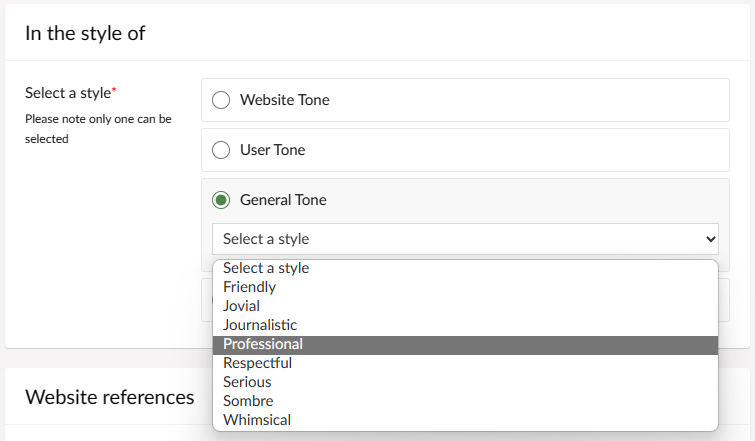Click the User Tone label text

pyautogui.click(x=273, y=150)
